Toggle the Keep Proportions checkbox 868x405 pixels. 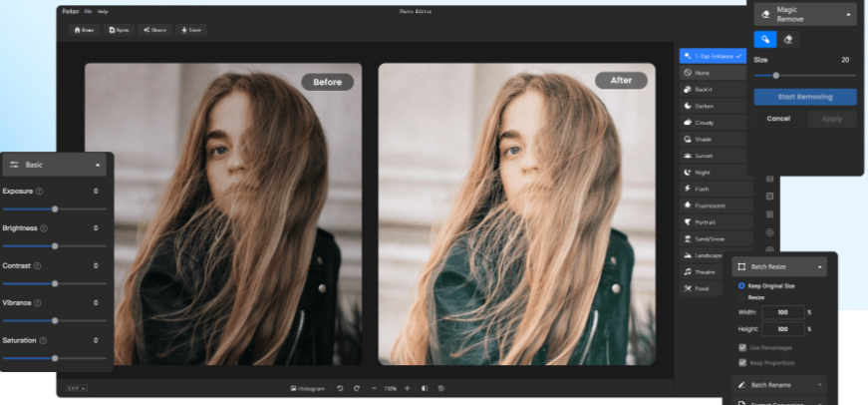pos(741,361)
